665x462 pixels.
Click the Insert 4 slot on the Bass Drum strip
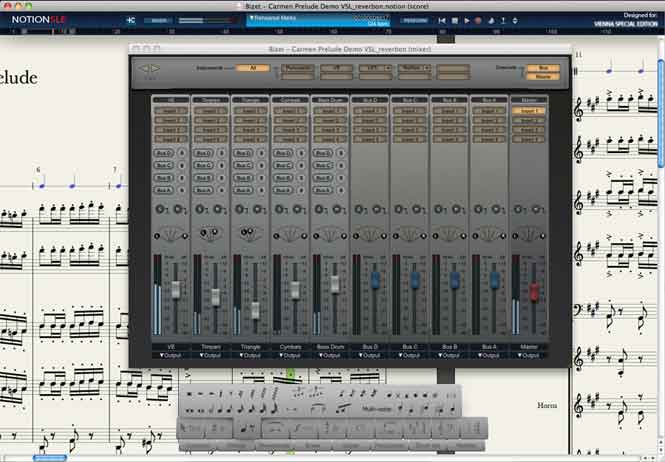[330, 139]
